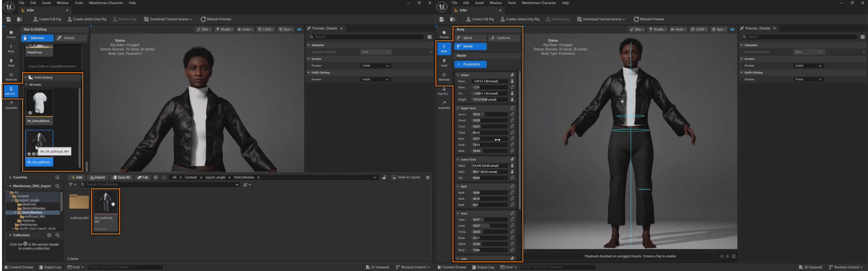Select Hair & Clothing in left window
The image size is (868, 271).
click(x=11, y=91)
